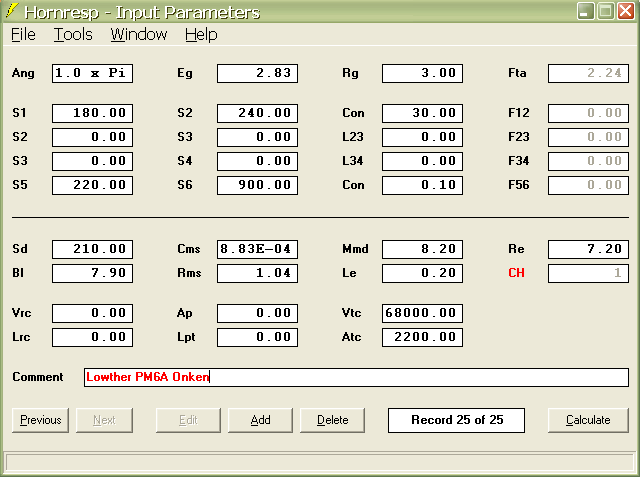Close the Hornresp window with red X
The height and width of the screenshot is (478, 640).
click(x=626, y=11)
